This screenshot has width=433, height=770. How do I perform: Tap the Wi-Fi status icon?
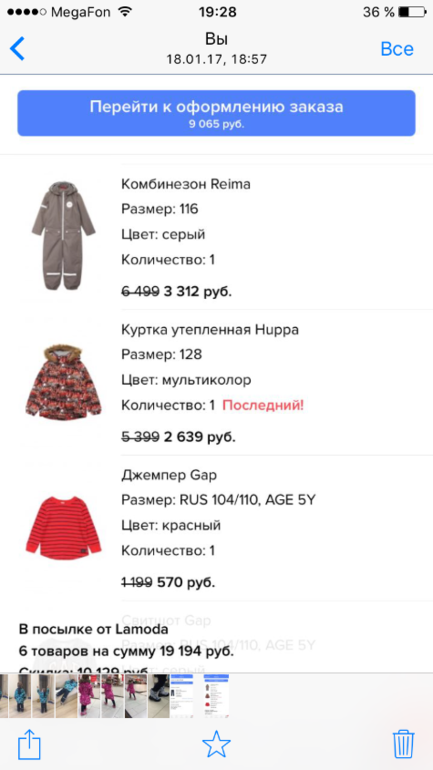coord(126,12)
